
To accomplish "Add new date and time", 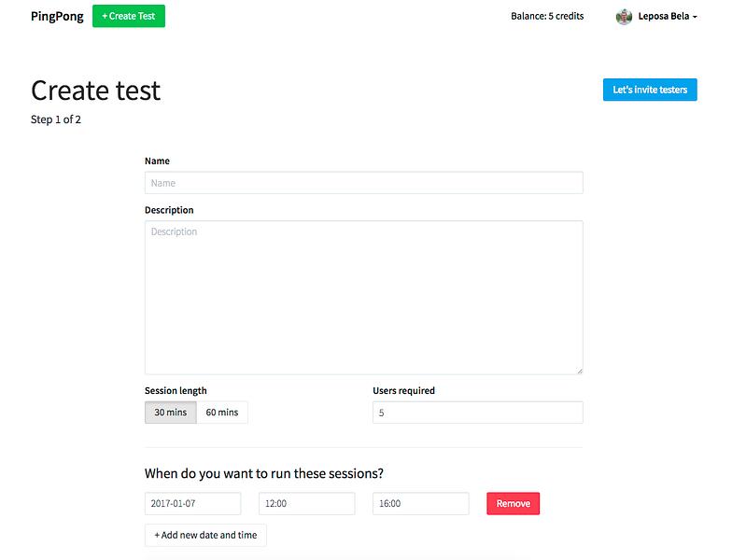I will point(205,535).
